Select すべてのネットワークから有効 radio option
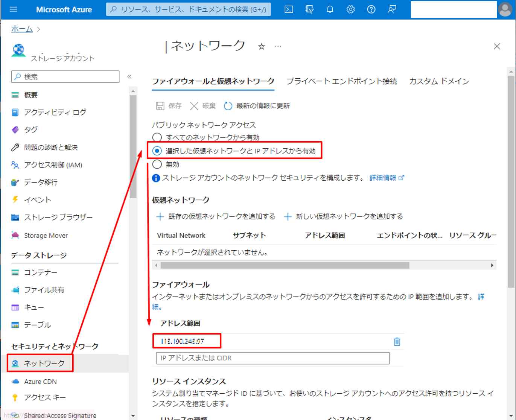 coord(157,137)
